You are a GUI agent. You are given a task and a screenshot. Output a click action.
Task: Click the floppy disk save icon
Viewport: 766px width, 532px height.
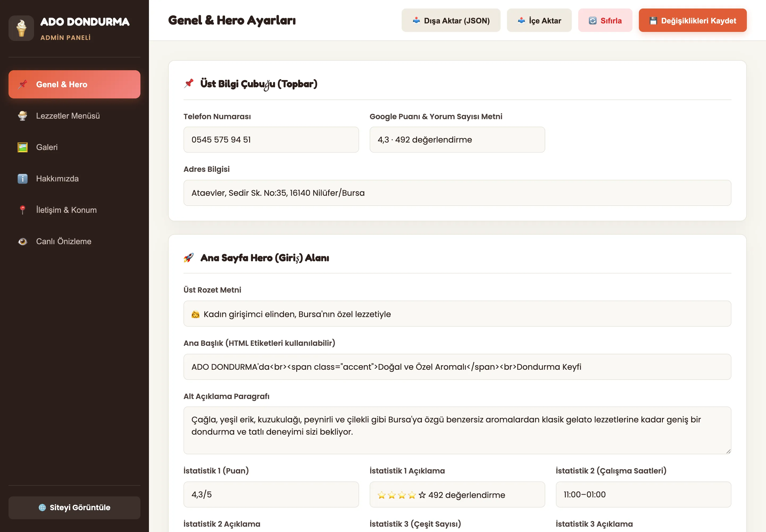point(653,21)
